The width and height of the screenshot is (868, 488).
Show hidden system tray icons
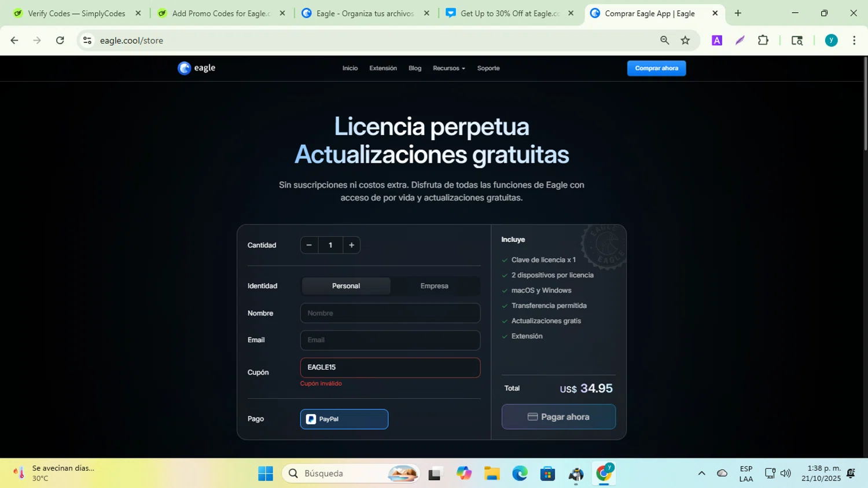[701, 474]
